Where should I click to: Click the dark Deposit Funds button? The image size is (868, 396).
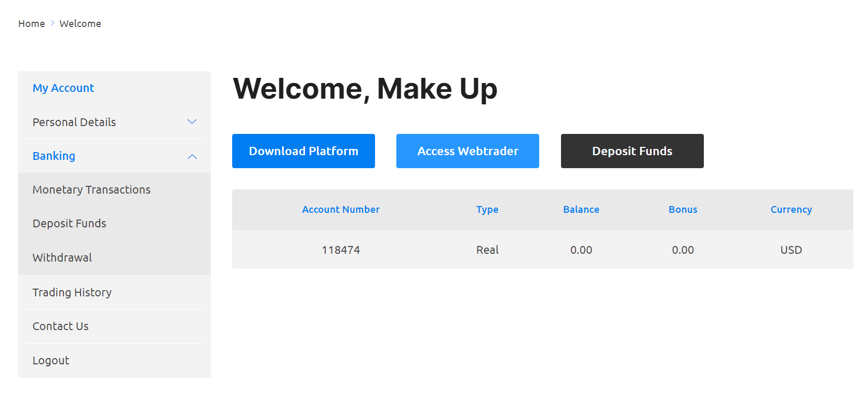pos(632,151)
